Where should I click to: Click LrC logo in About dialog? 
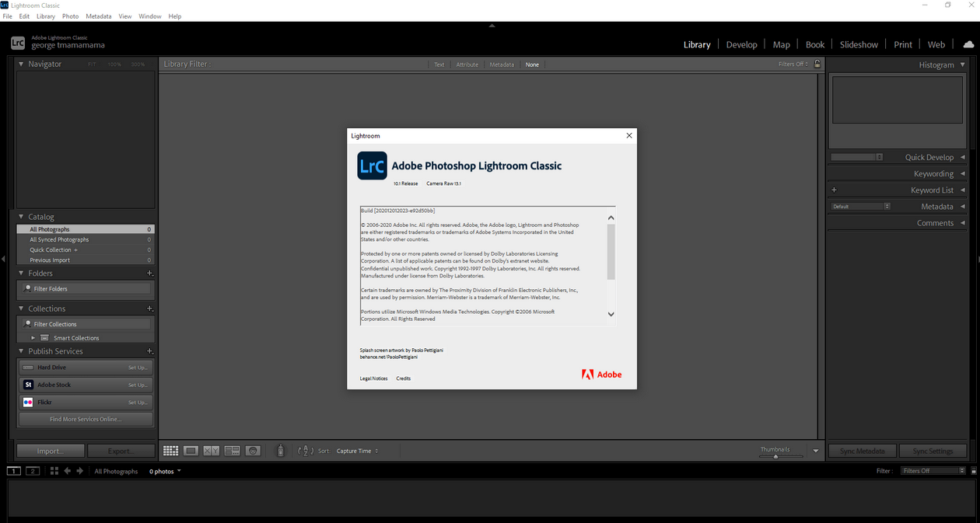point(372,166)
